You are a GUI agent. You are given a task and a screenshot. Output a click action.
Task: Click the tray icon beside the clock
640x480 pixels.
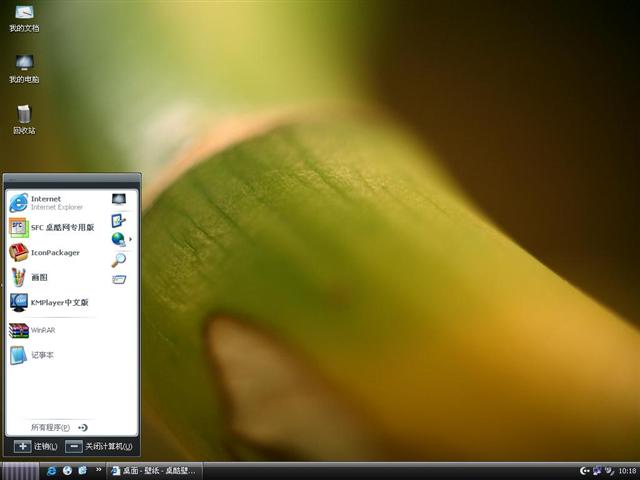click(609, 471)
